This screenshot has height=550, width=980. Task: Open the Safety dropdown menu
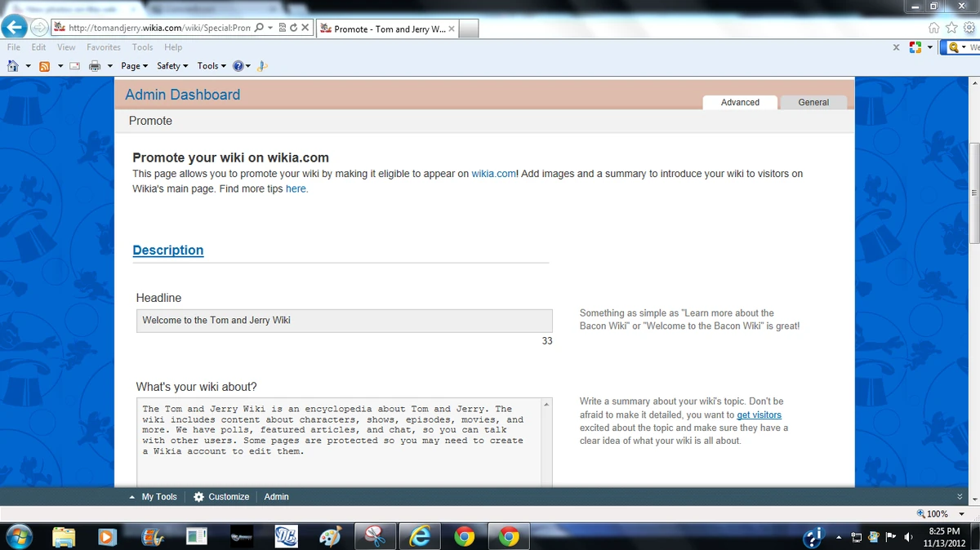pos(169,66)
